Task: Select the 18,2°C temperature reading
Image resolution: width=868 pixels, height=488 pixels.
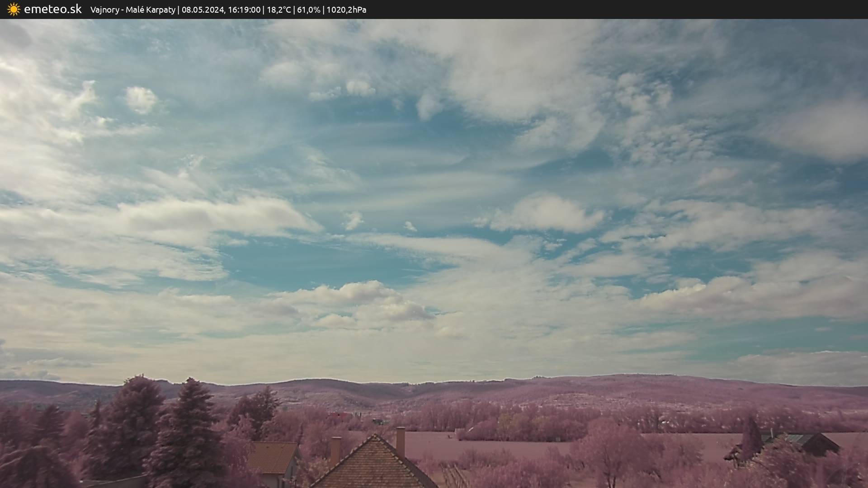Action: coord(278,9)
